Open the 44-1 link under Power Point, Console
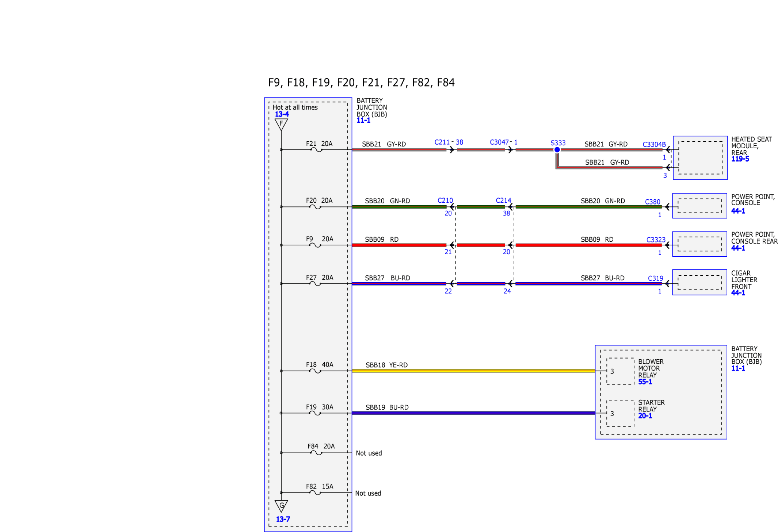Image resolution: width=778 pixels, height=532 pixels. [x=738, y=211]
